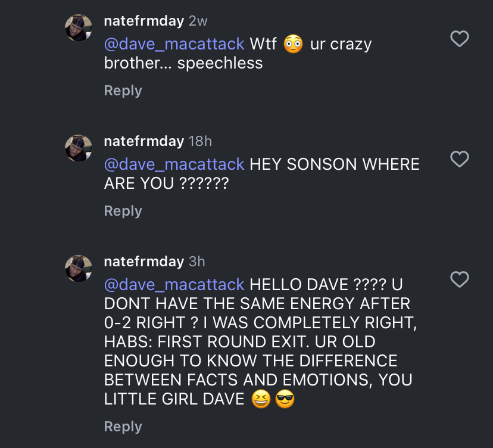This screenshot has width=493, height=448.
Task: Reply to the "LITTLE GIRL DAVE" comment
Action: click(x=123, y=427)
